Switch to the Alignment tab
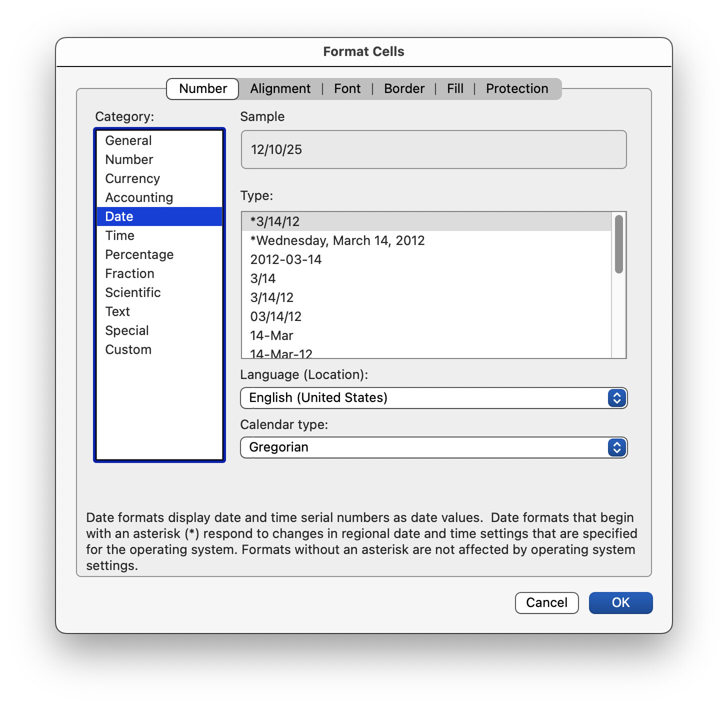Screen dimensions: 728x707 (x=280, y=88)
